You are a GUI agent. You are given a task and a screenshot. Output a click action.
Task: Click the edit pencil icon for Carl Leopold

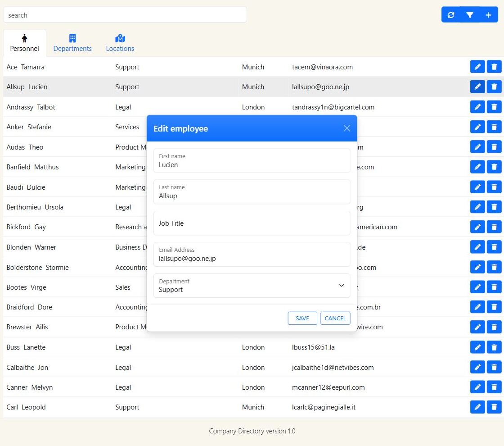(x=477, y=407)
